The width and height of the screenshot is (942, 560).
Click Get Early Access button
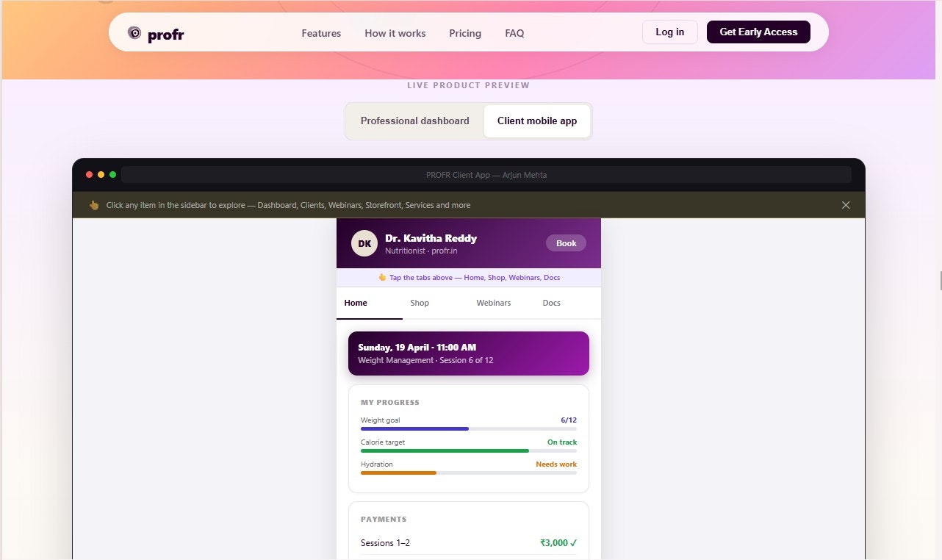pos(758,32)
